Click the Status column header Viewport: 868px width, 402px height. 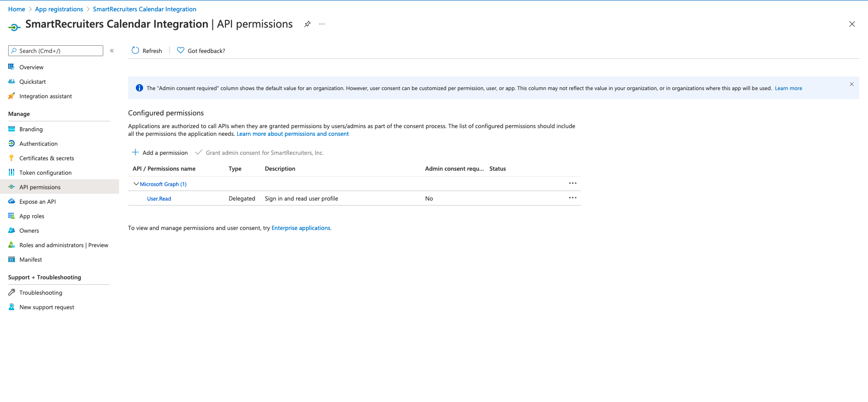tap(498, 168)
